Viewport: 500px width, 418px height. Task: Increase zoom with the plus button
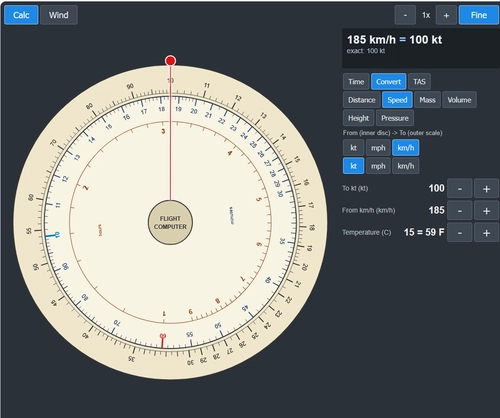pyautogui.click(x=446, y=15)
